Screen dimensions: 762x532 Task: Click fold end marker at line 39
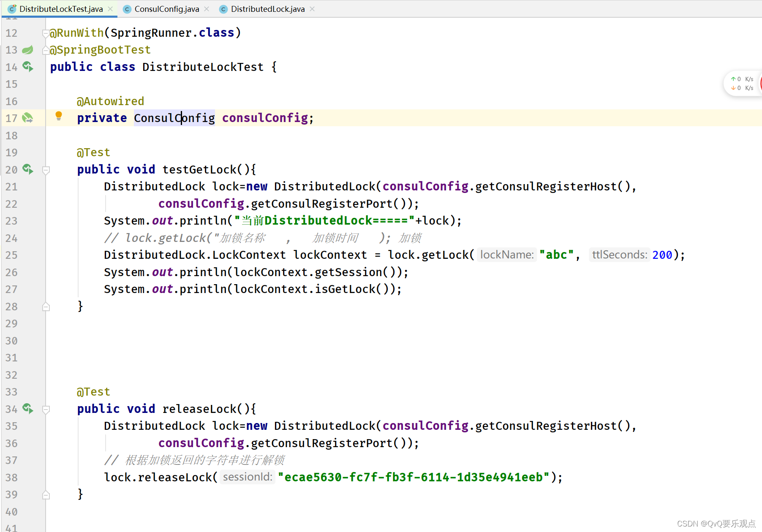[46, 495]
